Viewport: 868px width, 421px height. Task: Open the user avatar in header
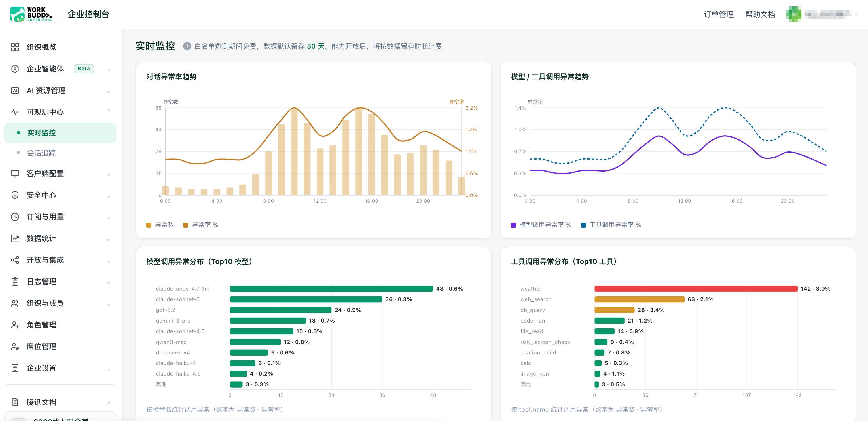click(793, 14)
